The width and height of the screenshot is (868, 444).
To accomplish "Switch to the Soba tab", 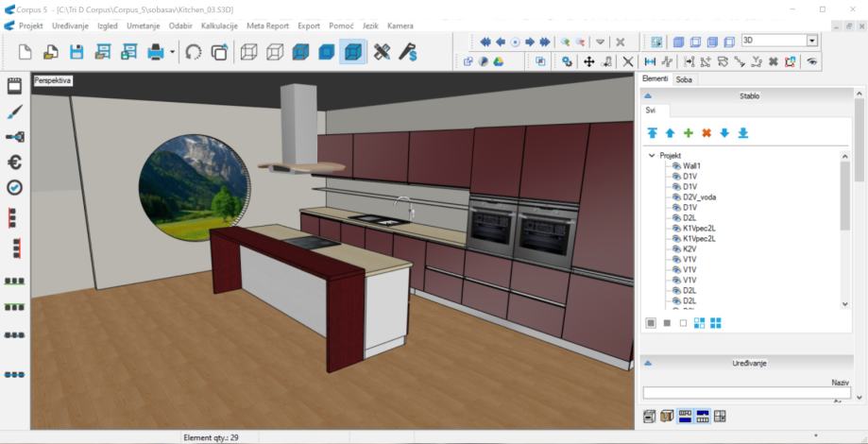I will click(x=684, y=79).
